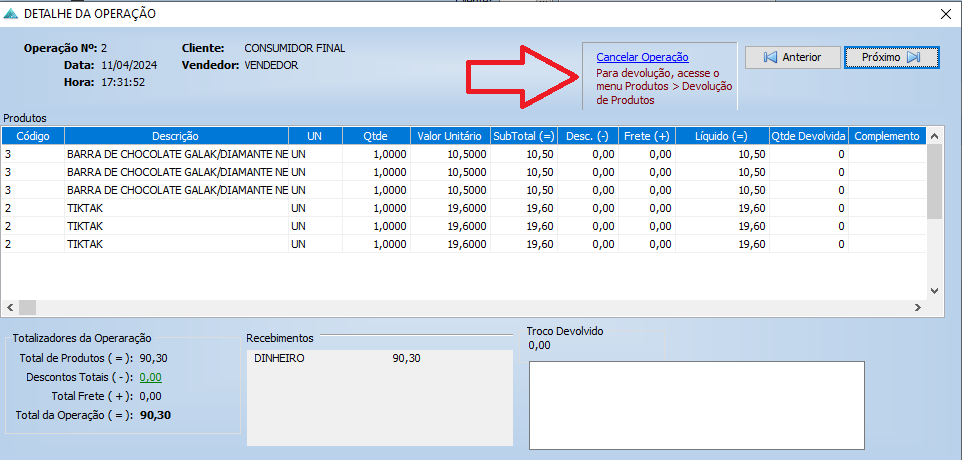Select the DINHEIRO payment entry
This screenshot has width=962, height=460.
click(x=279, y=358)
